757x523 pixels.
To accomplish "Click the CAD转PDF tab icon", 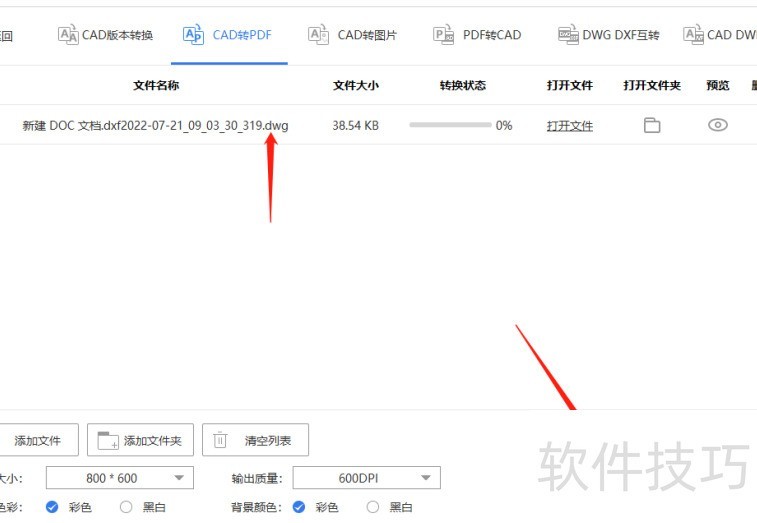I will tap(193, 35).
